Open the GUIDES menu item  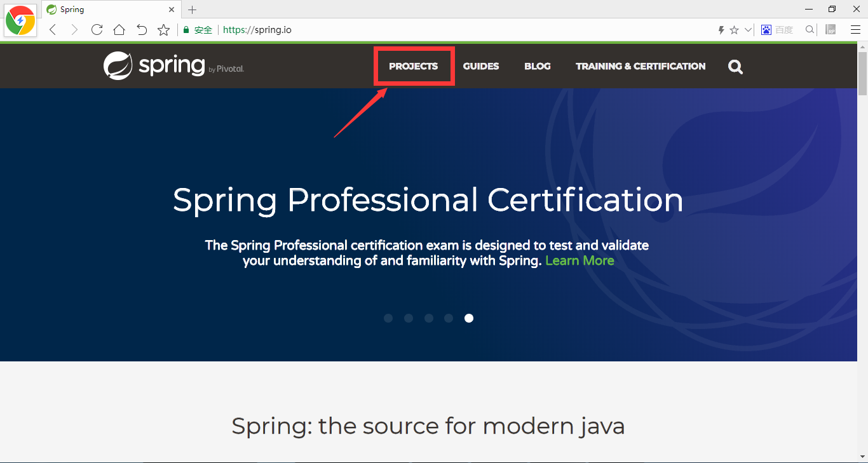(481, 66)
